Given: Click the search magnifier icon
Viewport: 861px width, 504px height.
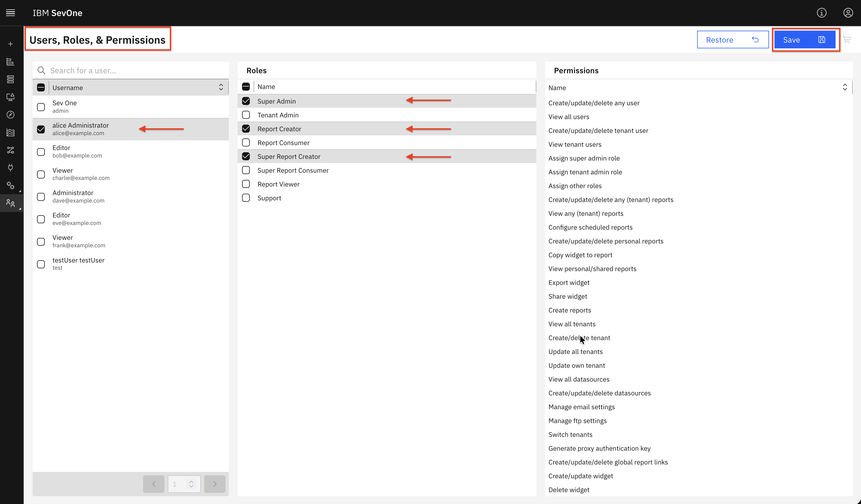Looking at the screenshot, I should [x=41, y=70].
